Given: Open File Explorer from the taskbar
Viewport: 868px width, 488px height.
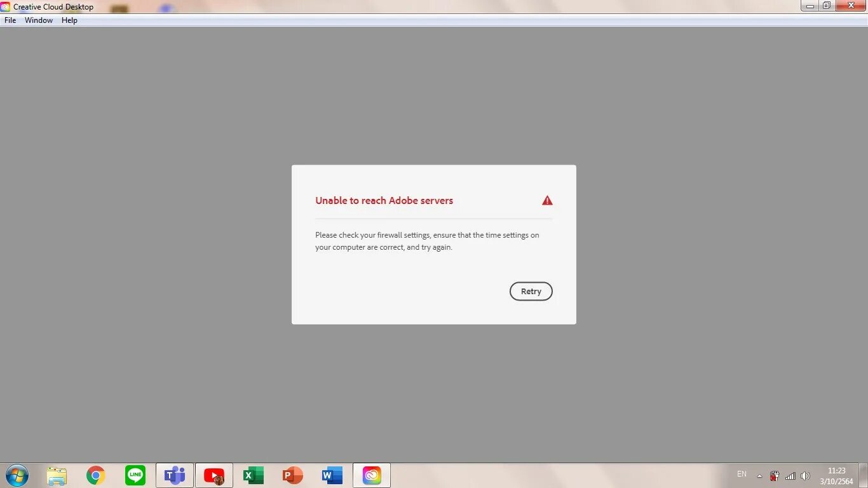Looking at the screenshot, I should pos(57,475).
